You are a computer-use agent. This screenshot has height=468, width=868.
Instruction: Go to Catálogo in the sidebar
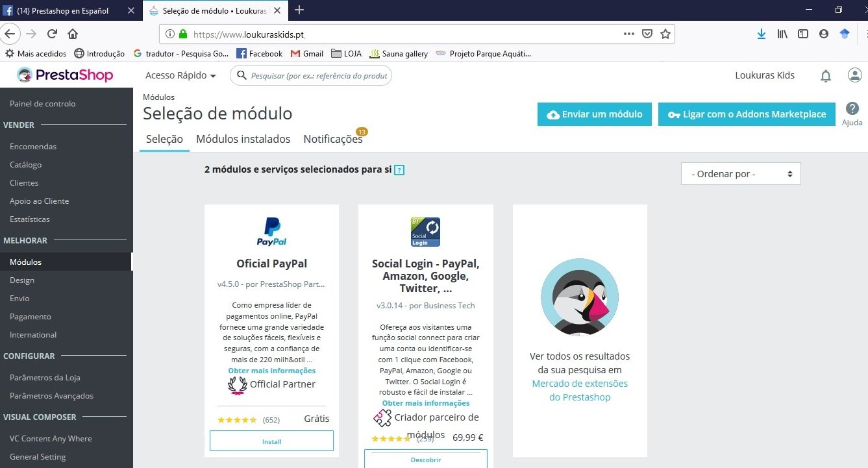pos(26,165)
